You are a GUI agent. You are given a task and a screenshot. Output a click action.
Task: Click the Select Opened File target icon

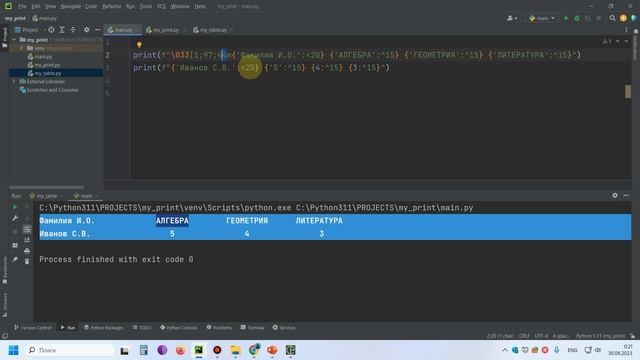point(51,30)
